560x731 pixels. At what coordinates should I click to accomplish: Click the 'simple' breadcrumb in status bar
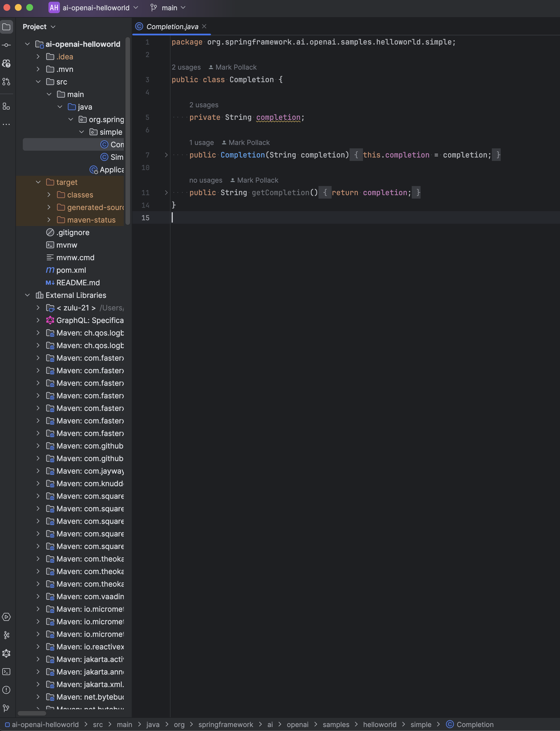[421, 724]
